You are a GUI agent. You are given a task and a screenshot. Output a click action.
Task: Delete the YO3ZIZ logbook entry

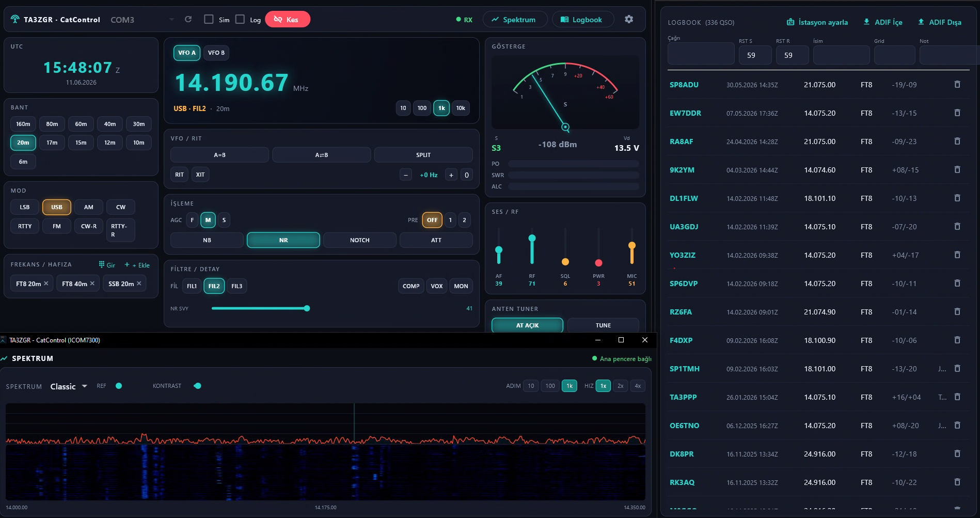click(957, 255)
